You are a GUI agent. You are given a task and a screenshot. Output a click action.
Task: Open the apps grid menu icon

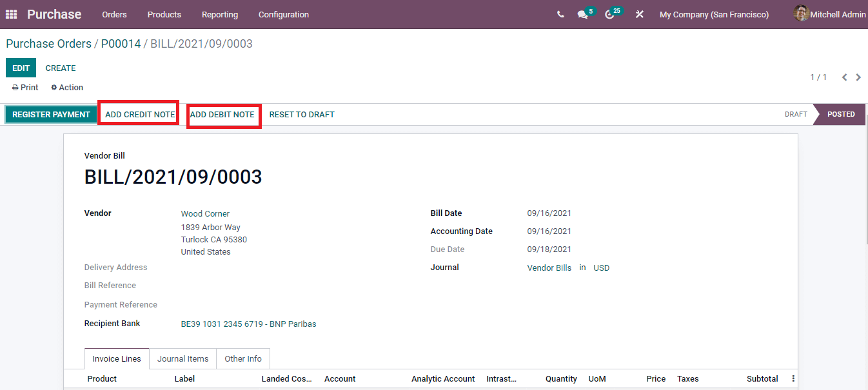[11, 14]
